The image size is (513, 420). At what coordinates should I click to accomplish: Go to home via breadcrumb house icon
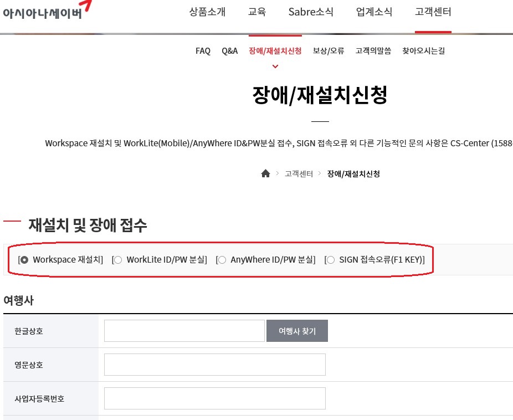pos(265,173)
